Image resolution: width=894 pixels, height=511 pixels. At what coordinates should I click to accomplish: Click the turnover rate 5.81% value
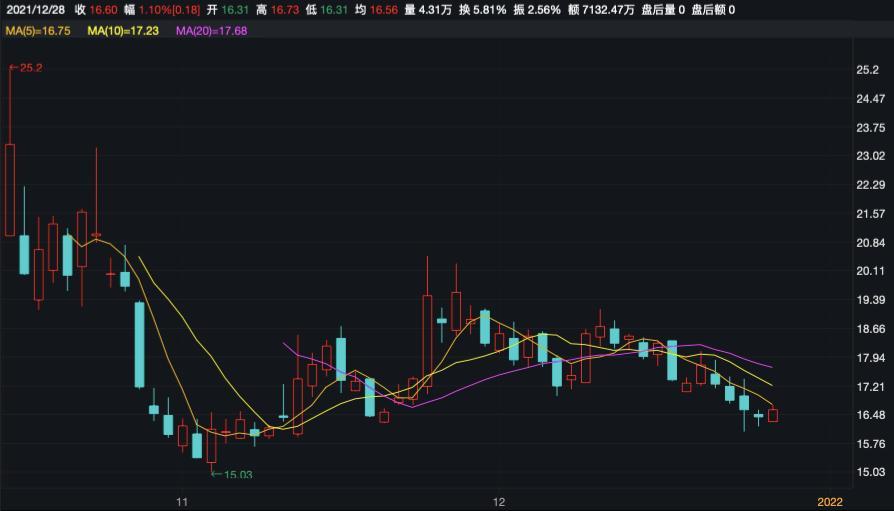(x=489, y=10)
